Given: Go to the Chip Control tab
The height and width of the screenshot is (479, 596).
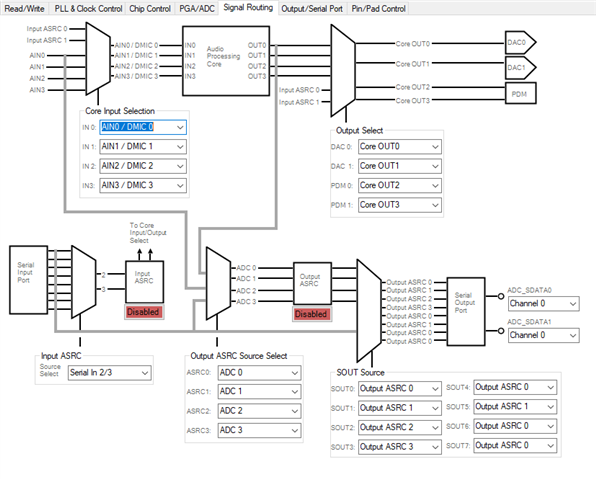Looking at the screenshot, I should pos(150,8).
